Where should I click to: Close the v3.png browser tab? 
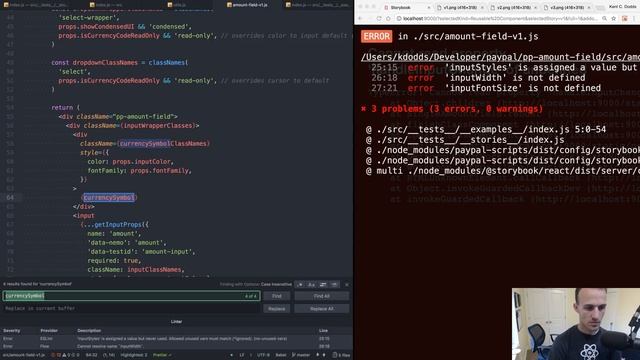tap(589, 7)
